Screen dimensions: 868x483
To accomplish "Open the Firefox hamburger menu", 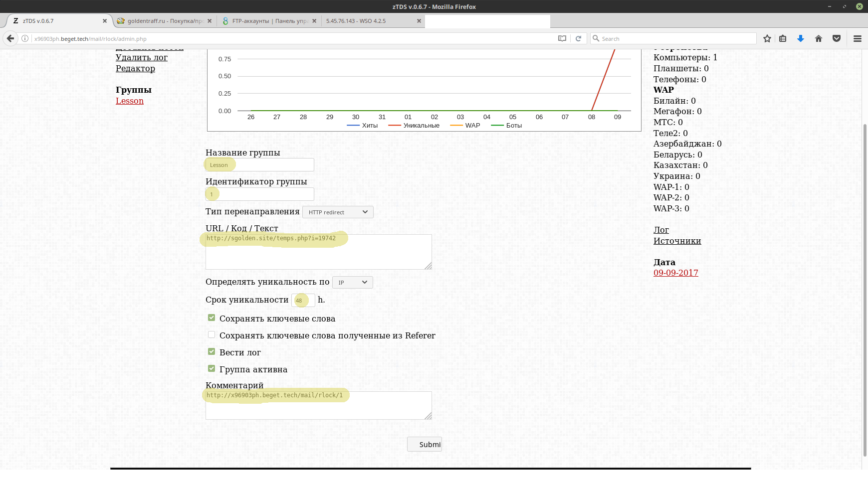I will [858, 38].
